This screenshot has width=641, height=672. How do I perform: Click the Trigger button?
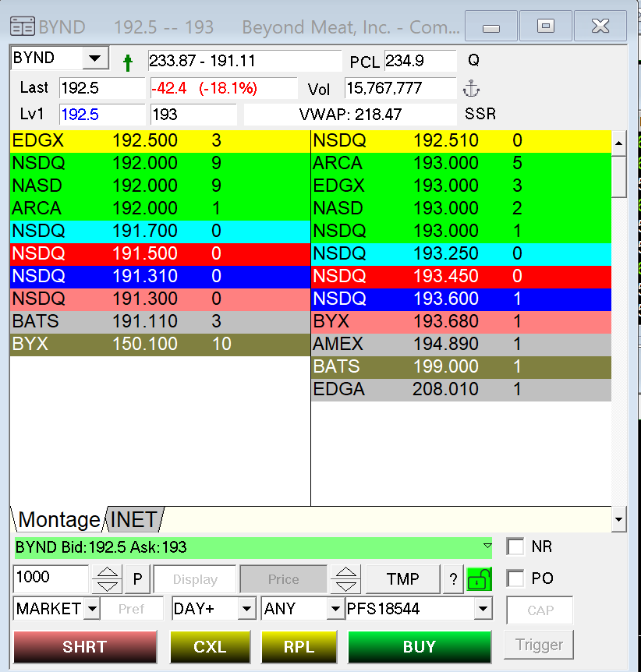pos(539,645)
